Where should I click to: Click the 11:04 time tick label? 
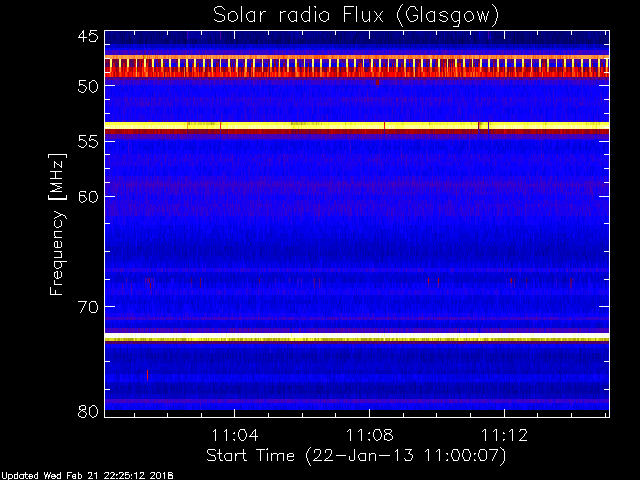[x=235, y=435]
